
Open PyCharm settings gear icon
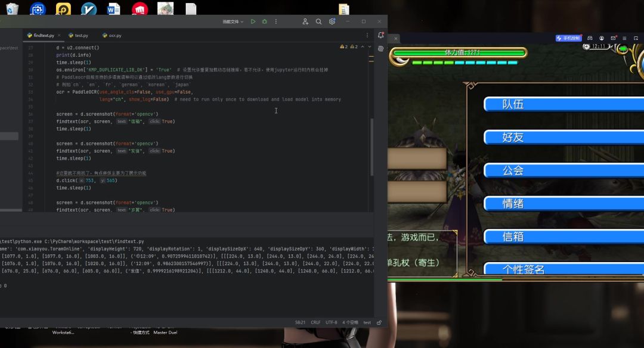point(332,21)
